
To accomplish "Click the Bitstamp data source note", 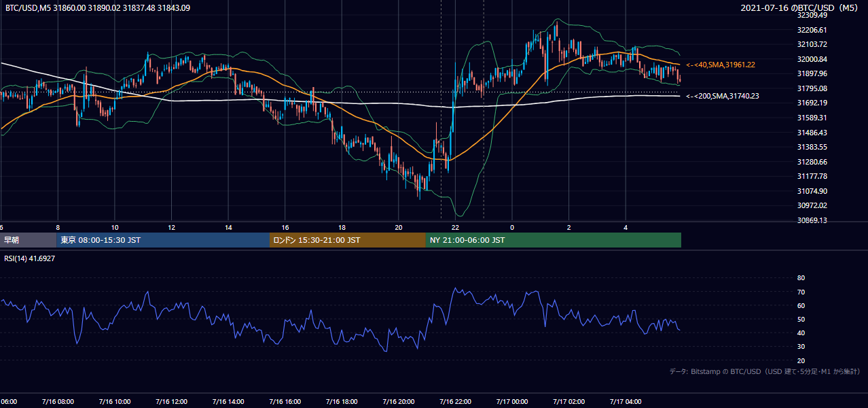I will coord(765,371).
